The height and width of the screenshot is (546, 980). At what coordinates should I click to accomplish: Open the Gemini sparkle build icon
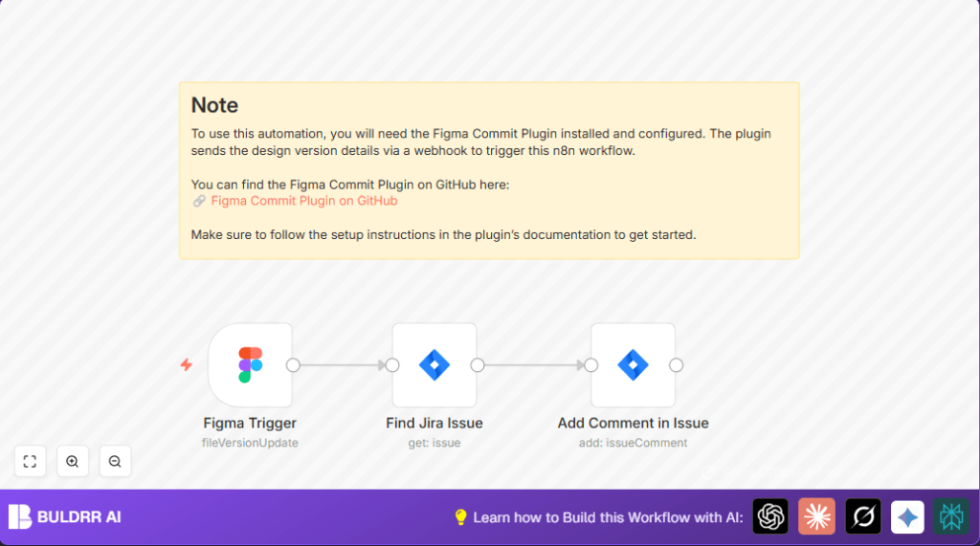907,516
